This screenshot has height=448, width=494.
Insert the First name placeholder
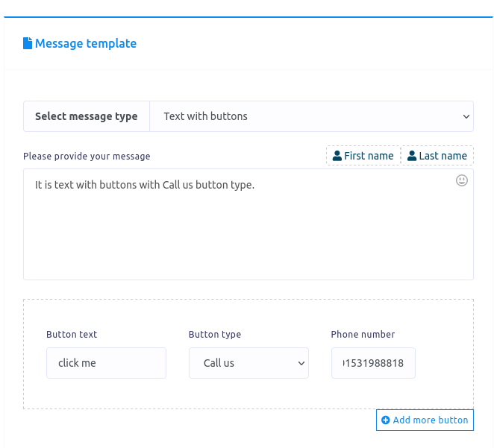(363, 156)
